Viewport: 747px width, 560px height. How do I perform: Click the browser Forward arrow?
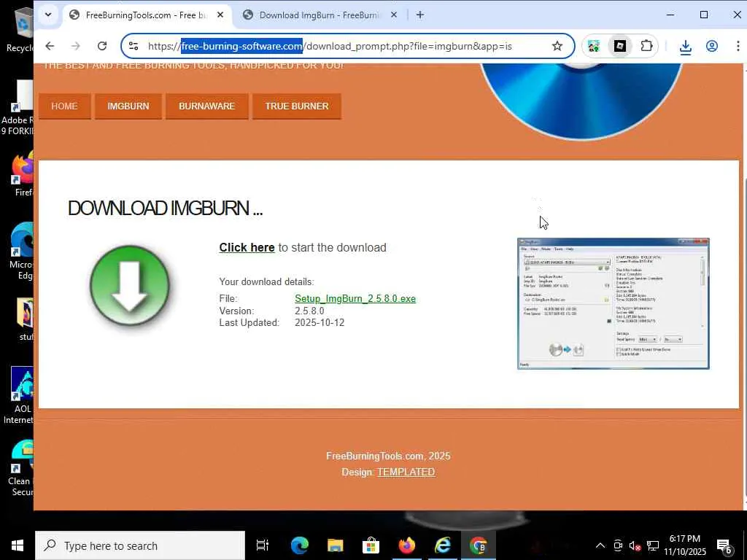(75, 46)
